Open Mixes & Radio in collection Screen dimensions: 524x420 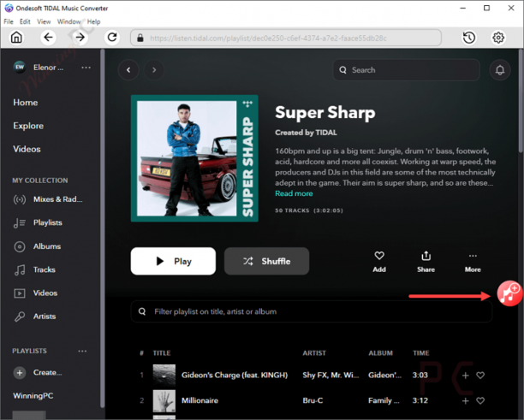pyautogui.click(x=48, y=199)
